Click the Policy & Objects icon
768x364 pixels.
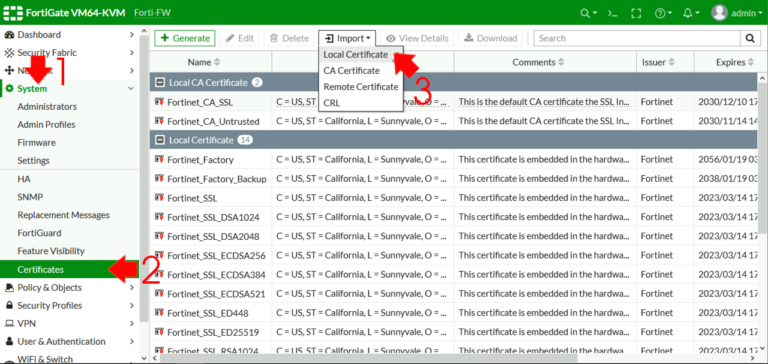[9, 288]
